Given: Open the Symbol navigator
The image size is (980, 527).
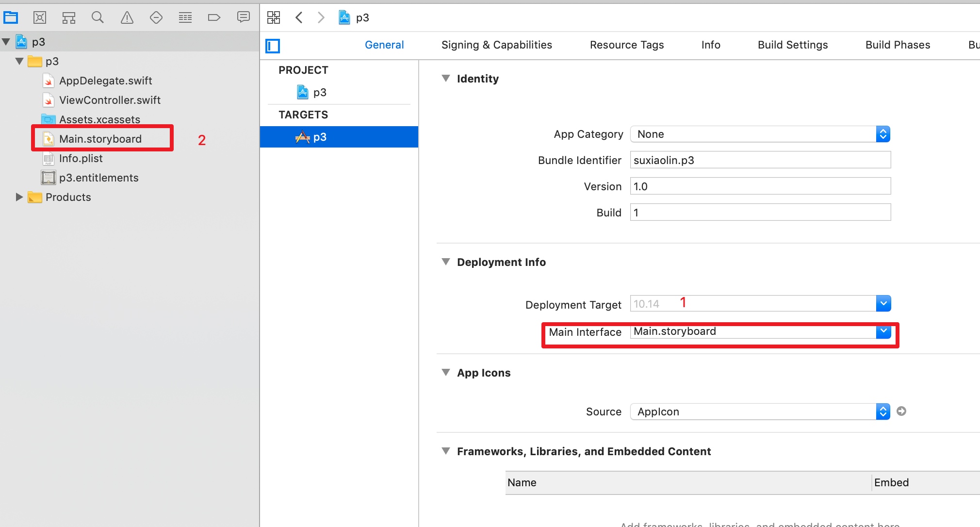Looking at the screenshot, I should click(69, 18).
